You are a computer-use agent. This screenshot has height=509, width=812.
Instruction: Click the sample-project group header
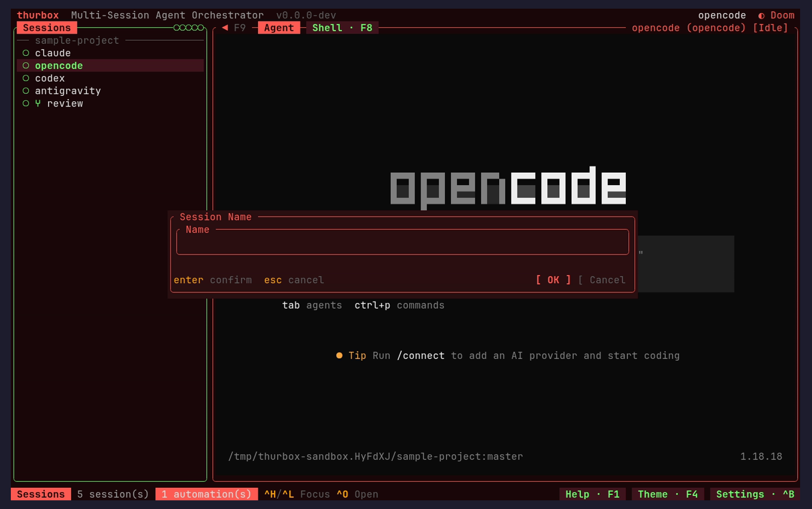click(x=77, y=41)
